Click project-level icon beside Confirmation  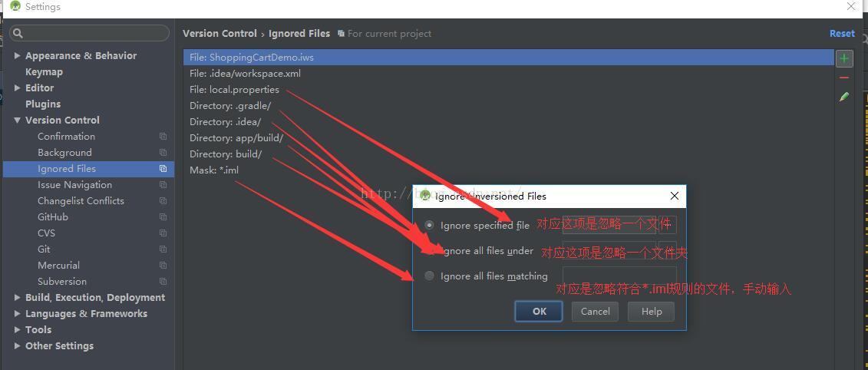click(163, 137)
